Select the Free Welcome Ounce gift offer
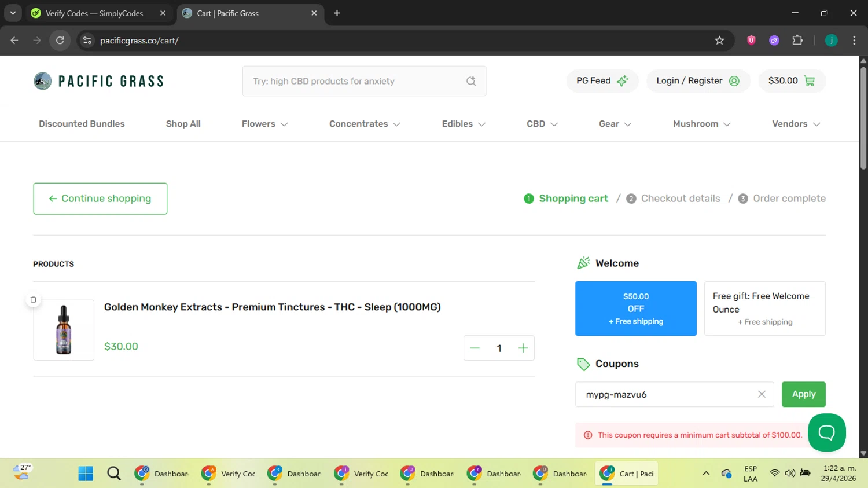The width and height of the screenshot is (868, 488). (x=765, y=309)
